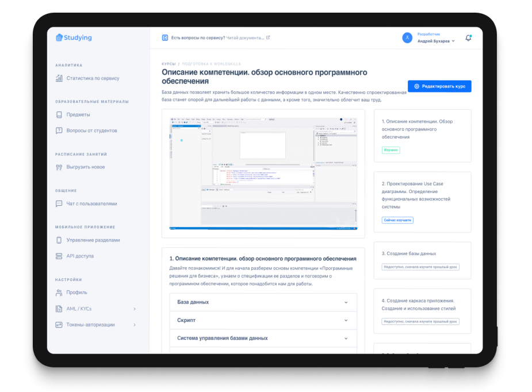Click the Управление разделами phone icon
Viewport: 532px width, 392px height.
coord(59,240)
